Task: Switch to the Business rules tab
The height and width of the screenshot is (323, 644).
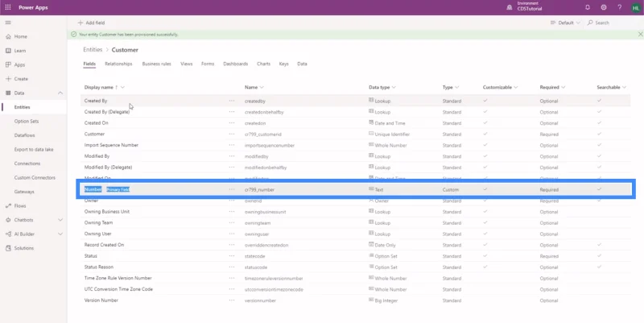Action: tap(156, 64)
